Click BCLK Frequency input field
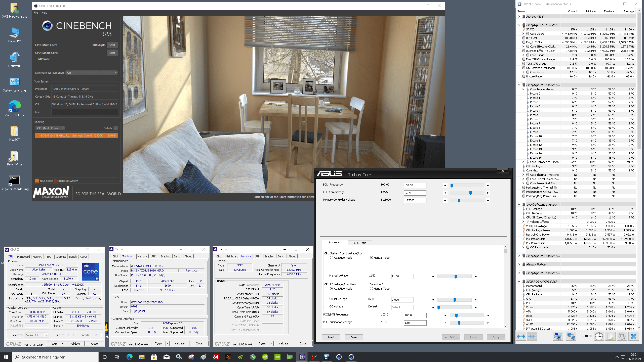Viewport: 644px width, 362px height. click(x=415, y=185)
